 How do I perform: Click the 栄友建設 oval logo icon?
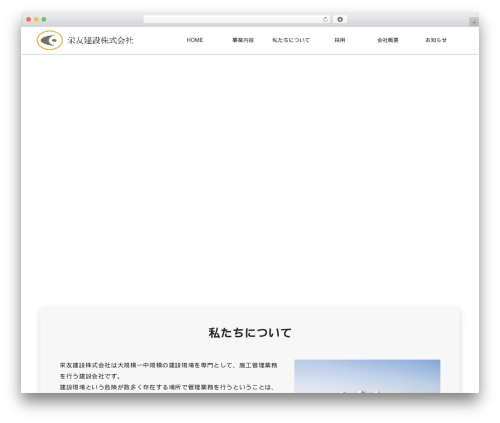[x=50, y=40]
